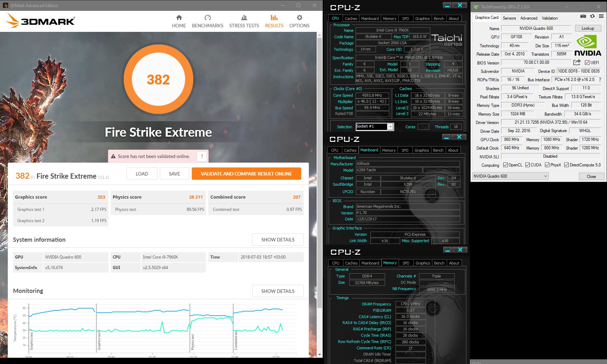Select the RESULTS section in 3DMark
The height and width of the screenshot is (364, 607).
[274, 21]
